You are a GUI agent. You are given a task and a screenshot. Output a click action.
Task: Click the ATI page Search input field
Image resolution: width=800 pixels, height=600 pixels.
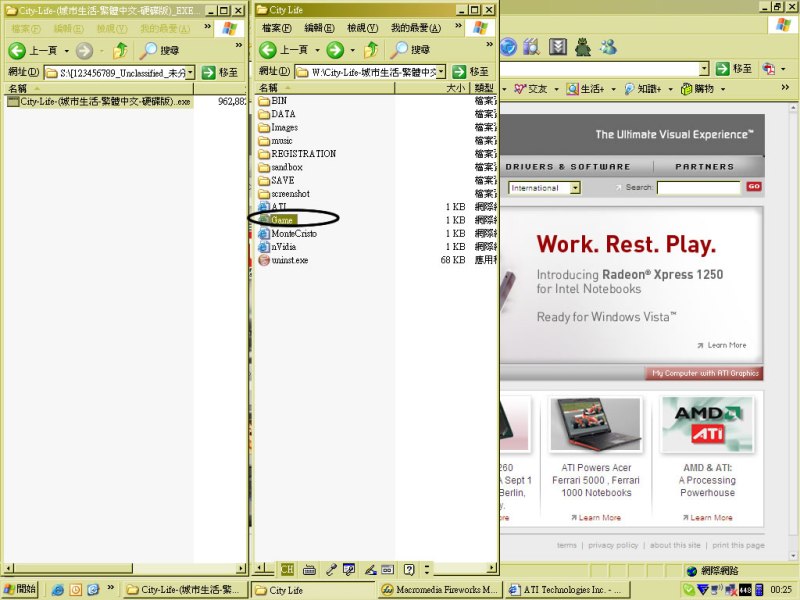pyautogui.click(x=698, y=188)
